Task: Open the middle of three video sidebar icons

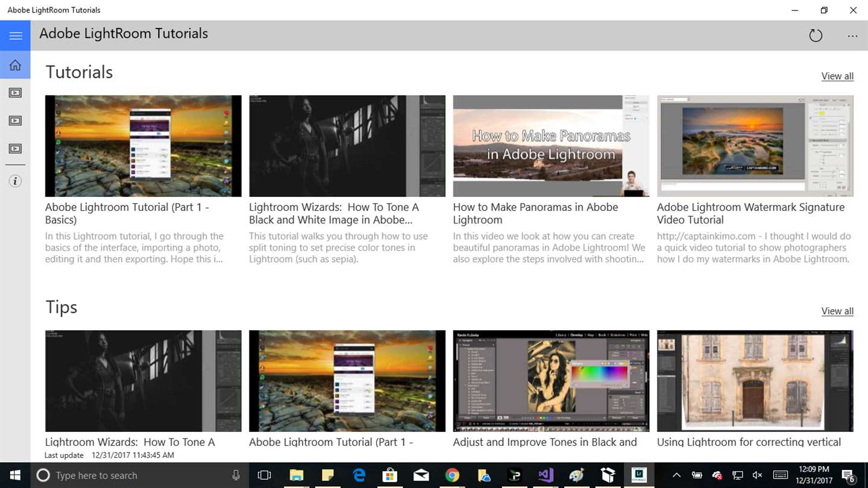Action: 15,120
